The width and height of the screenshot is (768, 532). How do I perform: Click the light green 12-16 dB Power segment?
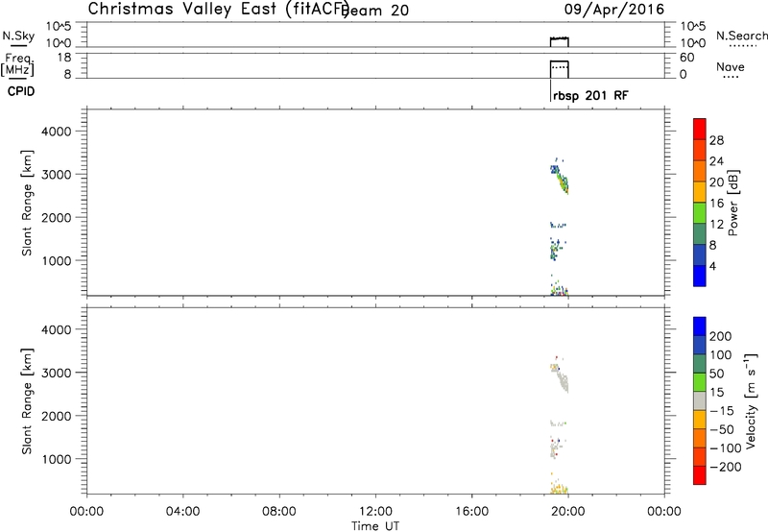[x=700, y=212]
